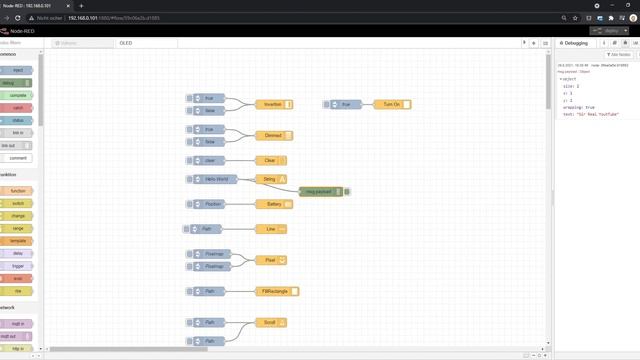Viewport: 640px width, 360px height.
Task: Select the Dimmed node
Action: [274, 136]
